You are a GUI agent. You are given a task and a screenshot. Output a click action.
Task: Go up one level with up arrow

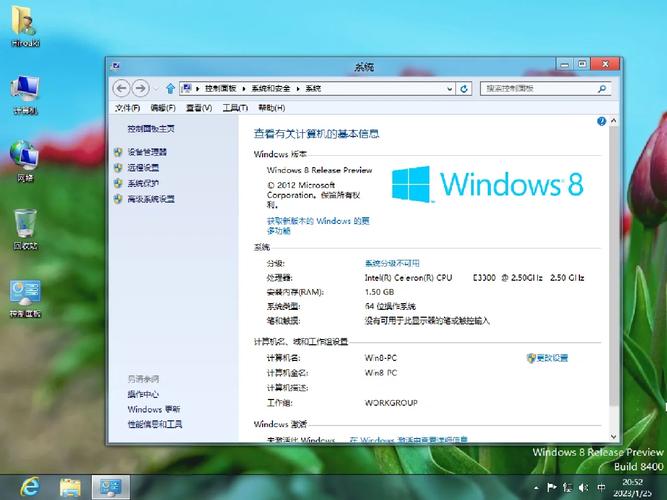[171, 89]
